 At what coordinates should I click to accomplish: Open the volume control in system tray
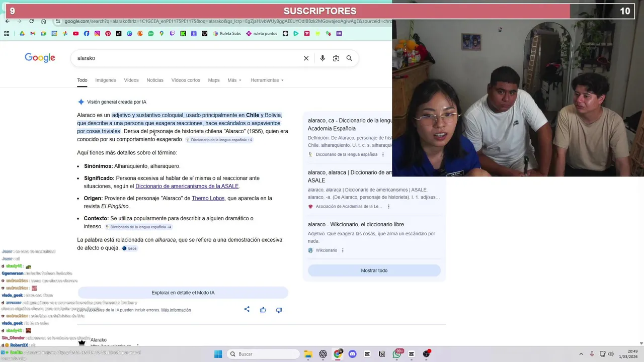tap(611, 354)
